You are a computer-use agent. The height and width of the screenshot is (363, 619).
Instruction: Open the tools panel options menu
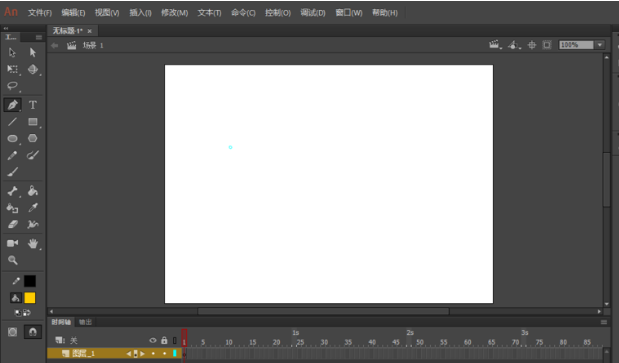click(x=39, y=37)
